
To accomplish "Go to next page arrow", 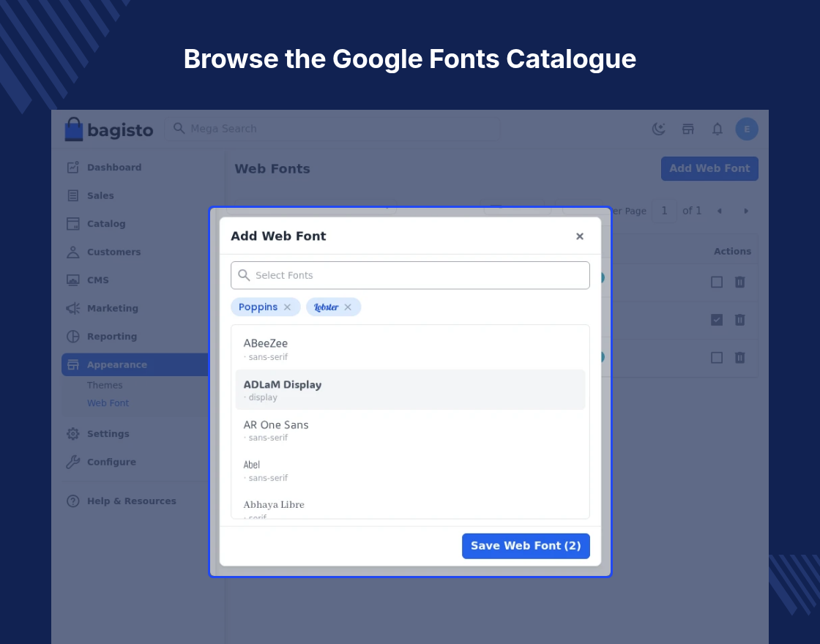I will [746, 211].
